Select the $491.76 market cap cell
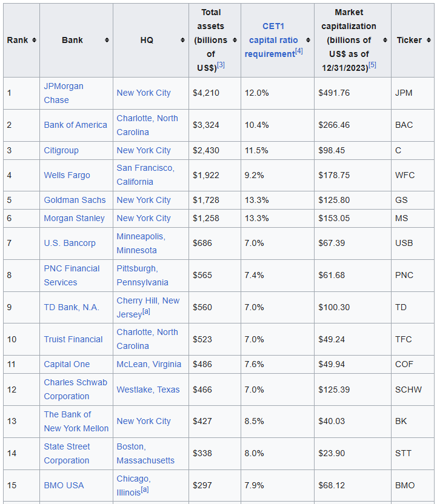 tap(353, 93)
